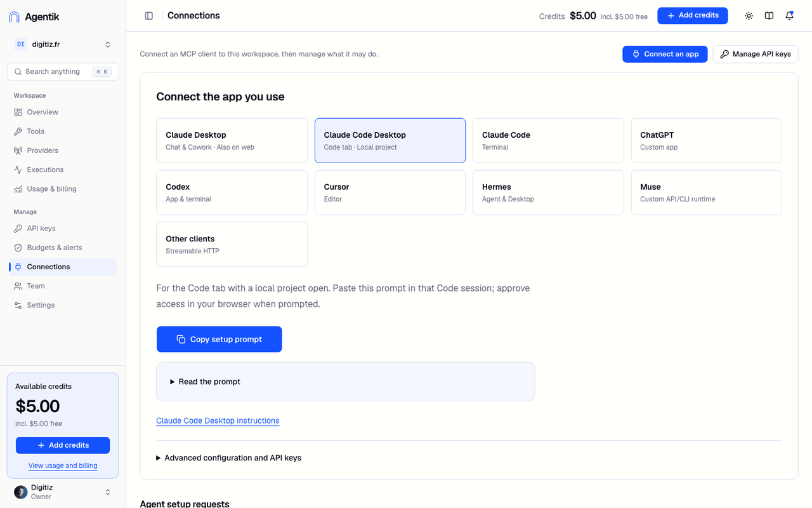Open the Claude Code Desktop instructions link
This screenshot has width=812, height=508.
point(218,420)
